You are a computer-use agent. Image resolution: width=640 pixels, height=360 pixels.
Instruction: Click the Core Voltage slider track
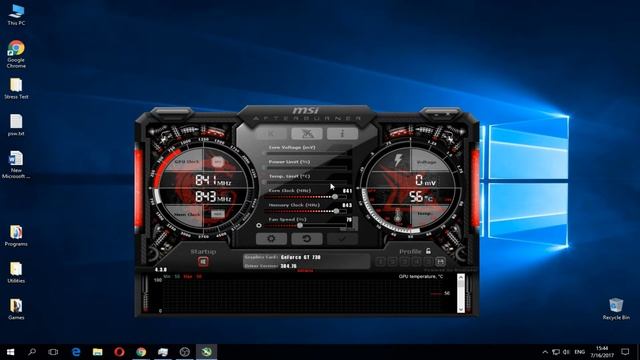click(x=307, y=153)
